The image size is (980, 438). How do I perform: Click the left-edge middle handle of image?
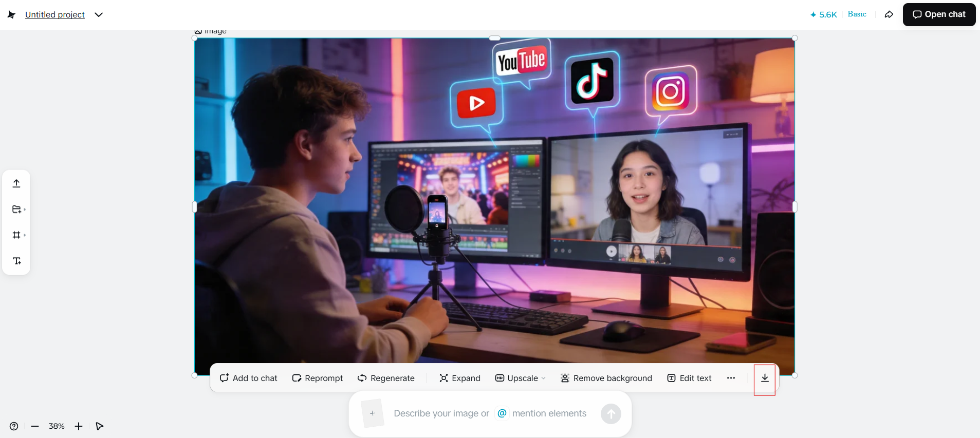point(194,207)
